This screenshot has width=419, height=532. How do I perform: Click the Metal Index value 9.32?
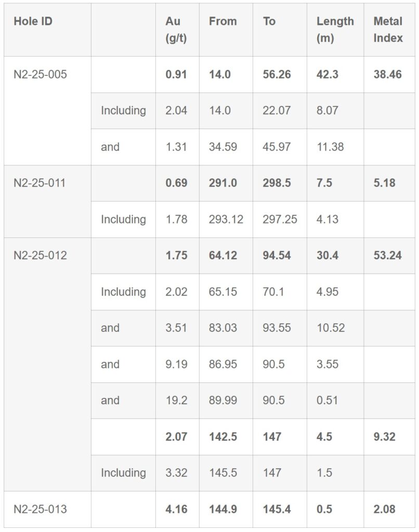[x=384, y=437]
